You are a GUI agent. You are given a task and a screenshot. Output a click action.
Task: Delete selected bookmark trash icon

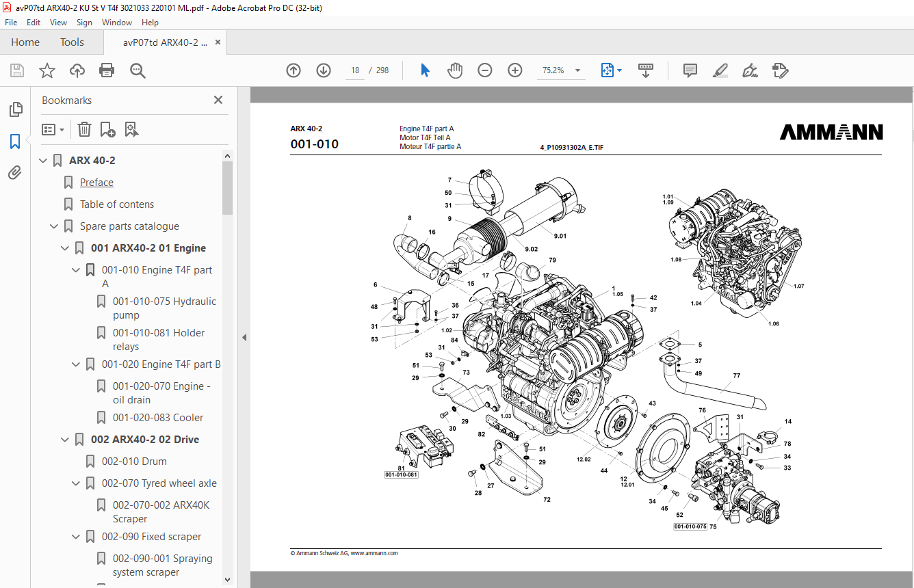click(84, 129)
